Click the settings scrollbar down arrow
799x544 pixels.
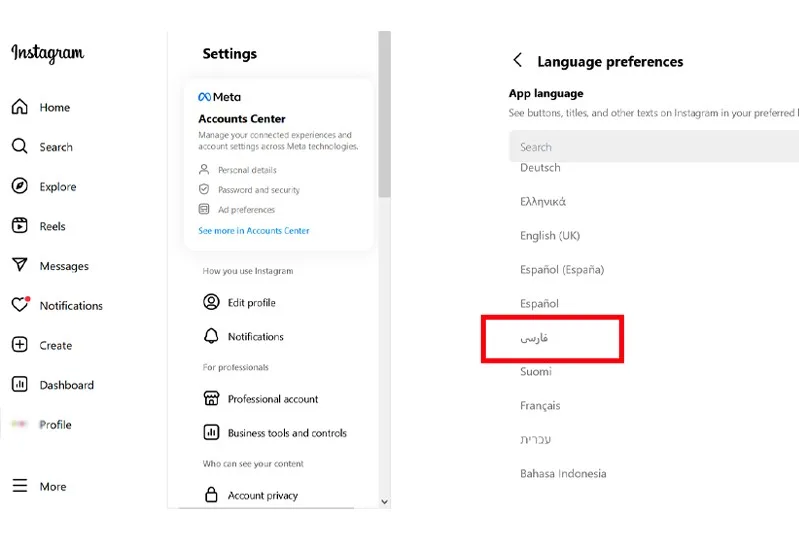click(x=385, y=502)
